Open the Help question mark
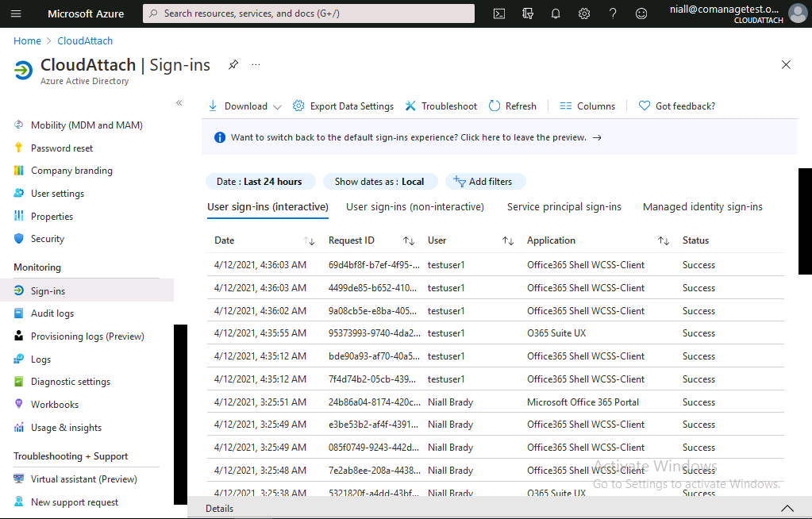Screen dimensions: 812x519 pyautogui.click(x=613, y=13)
